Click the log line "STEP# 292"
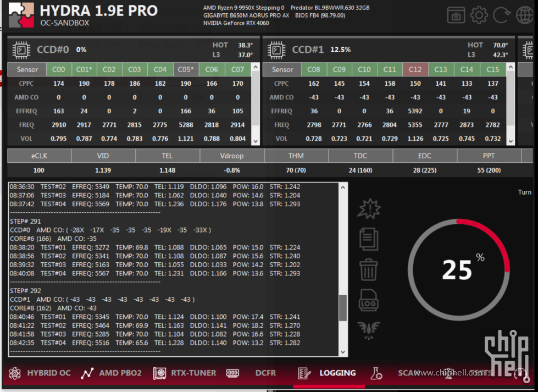The width and height of the screenshot is (538, 392). tap(25, 291)
